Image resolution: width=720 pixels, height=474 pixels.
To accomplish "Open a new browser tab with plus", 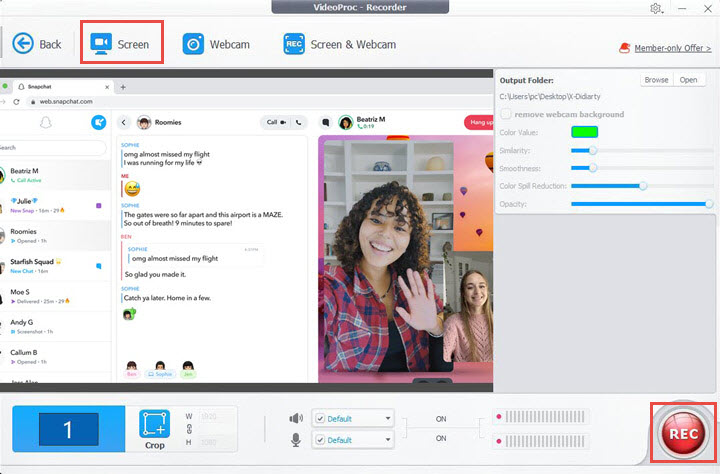I will click(x=123, y=87).
